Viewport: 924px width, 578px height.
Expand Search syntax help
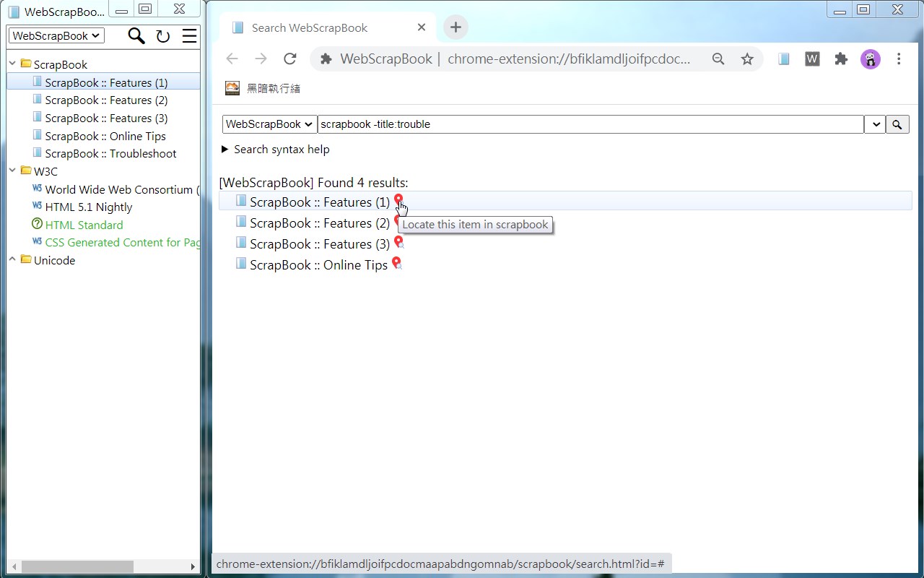pyautogui.click(x=275, y=149)
